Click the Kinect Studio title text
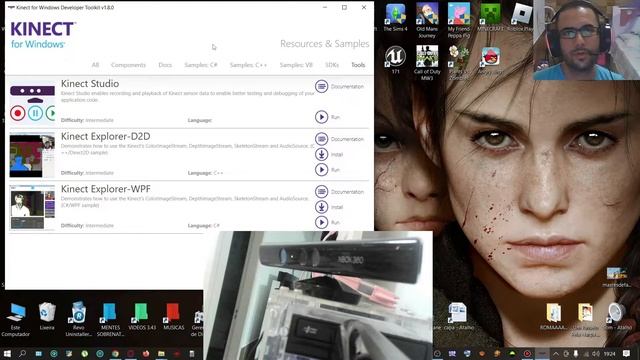Viewport: 640px width, 360px height. (x=90, y=84)
